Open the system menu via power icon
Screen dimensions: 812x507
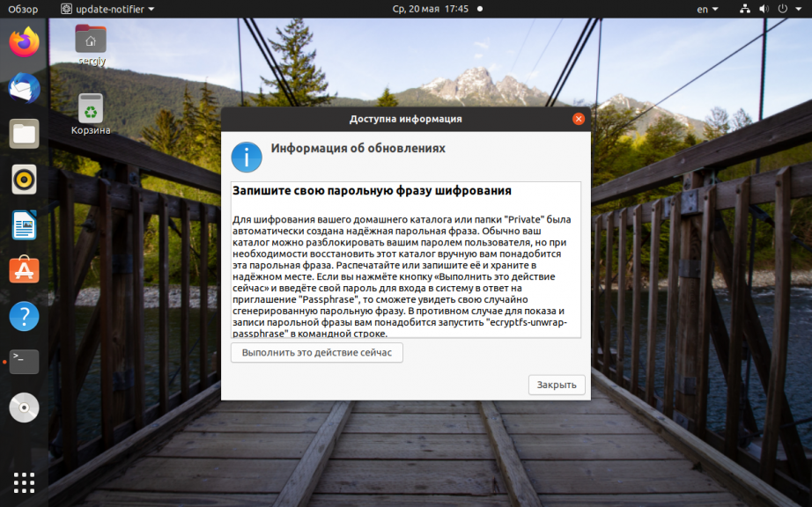[783, 9]
